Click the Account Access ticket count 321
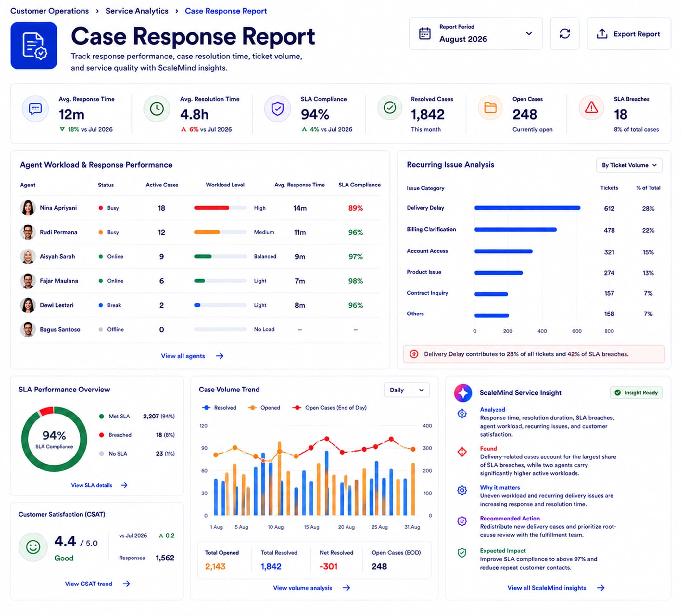 (609, 252)
